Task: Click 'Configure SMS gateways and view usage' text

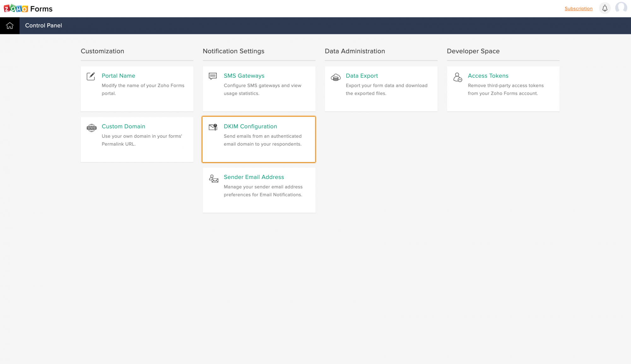Action: coord(262,90)
